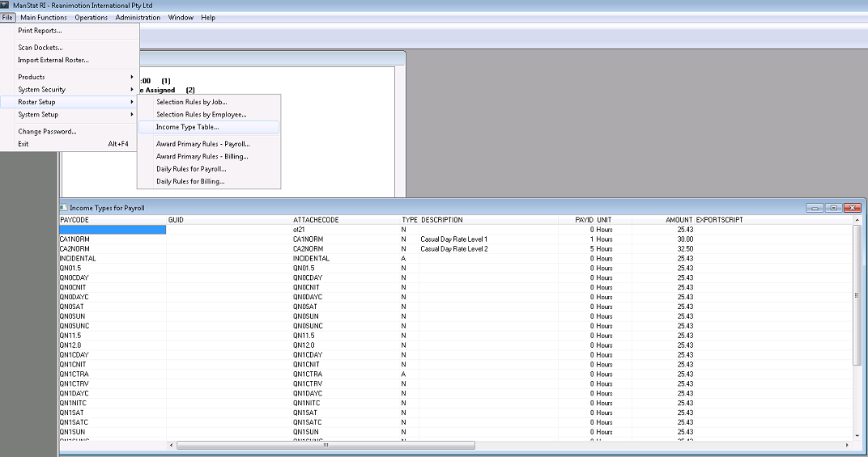Image resolution: width=868 pixels, height=457 pixels.
Task: Click the UNIT column header
Action: [x=614, y=220]
